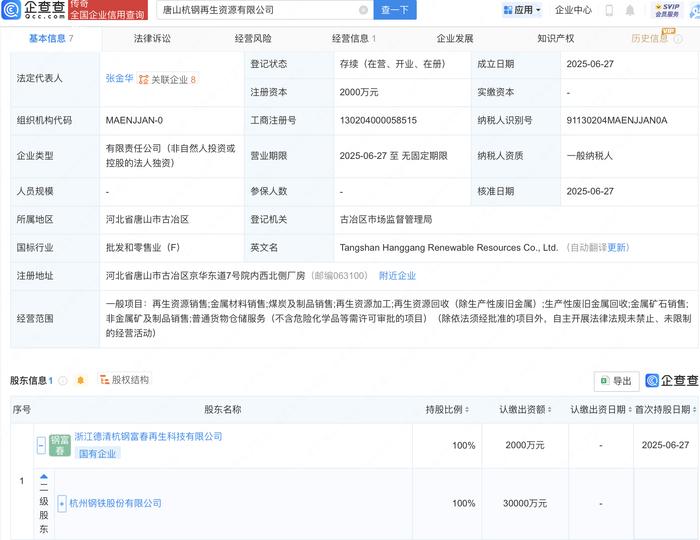Viewport: 700px width, 540px height.
Task: Click the related companies icon next to 张金华
Action: [x=143, y=80]
